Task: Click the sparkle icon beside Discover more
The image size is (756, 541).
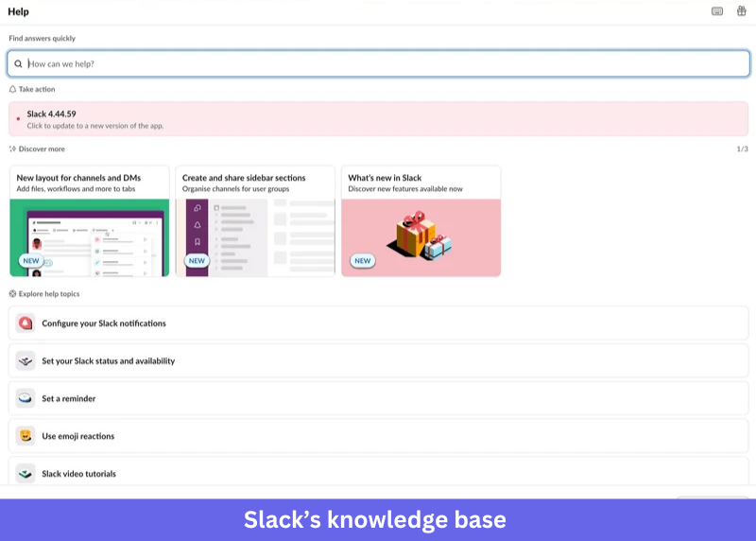Action: coord(12,149)
